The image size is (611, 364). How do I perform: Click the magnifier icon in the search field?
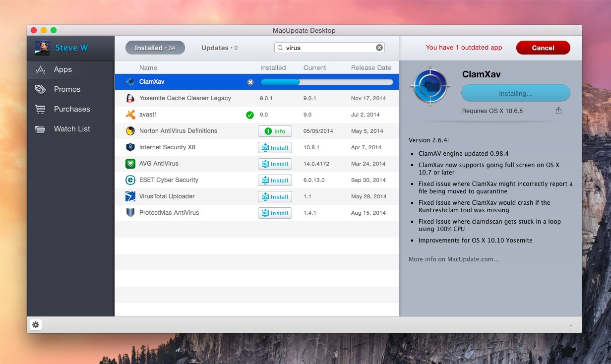tap(280, 48)
